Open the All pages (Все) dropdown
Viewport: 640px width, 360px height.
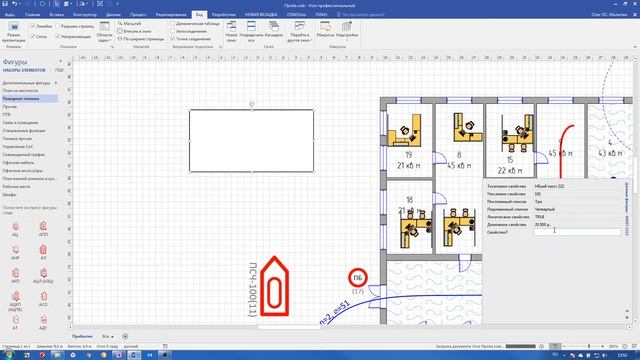(108, 336)
